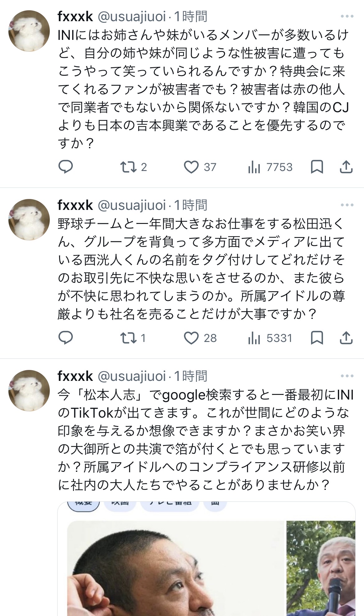364x616 pixels.
Task: Share the first tweet
Action: click(x=346, y=167)
